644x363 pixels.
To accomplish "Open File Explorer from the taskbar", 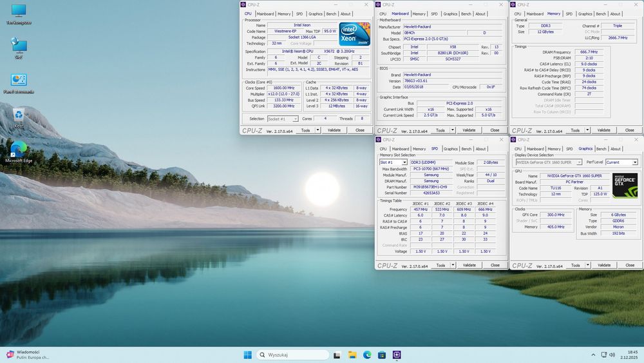I will click(352, 355).
